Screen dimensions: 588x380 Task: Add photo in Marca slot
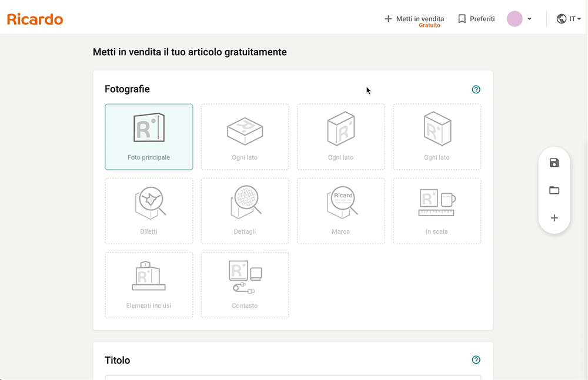(x=341, y=211)
